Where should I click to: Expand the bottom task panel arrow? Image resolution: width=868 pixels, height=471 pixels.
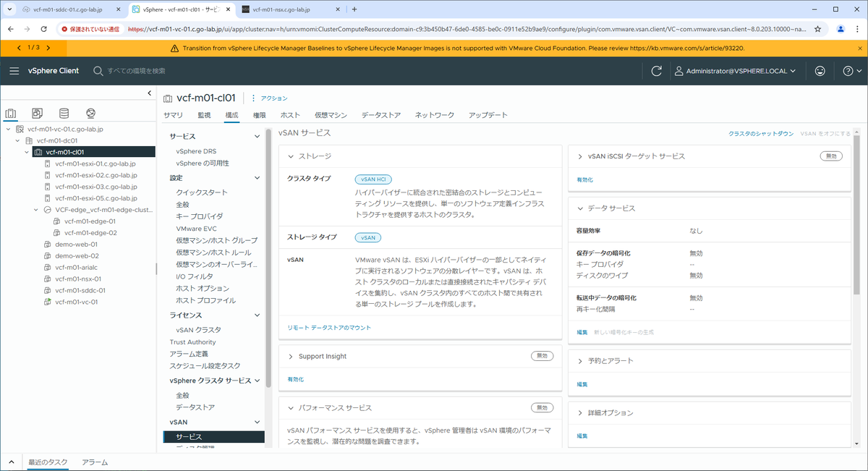(11, 462)
